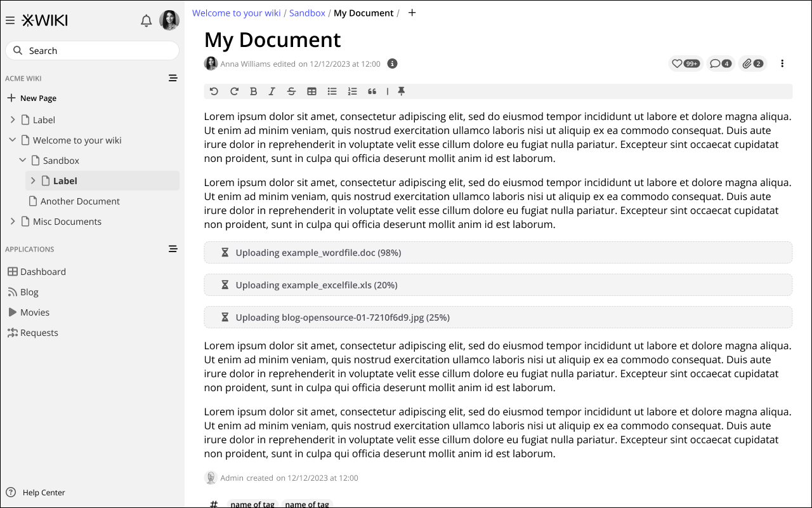The height and width of the screenshot is (508, 812).
Task: Insert a block quote
Action: point(372,91)
